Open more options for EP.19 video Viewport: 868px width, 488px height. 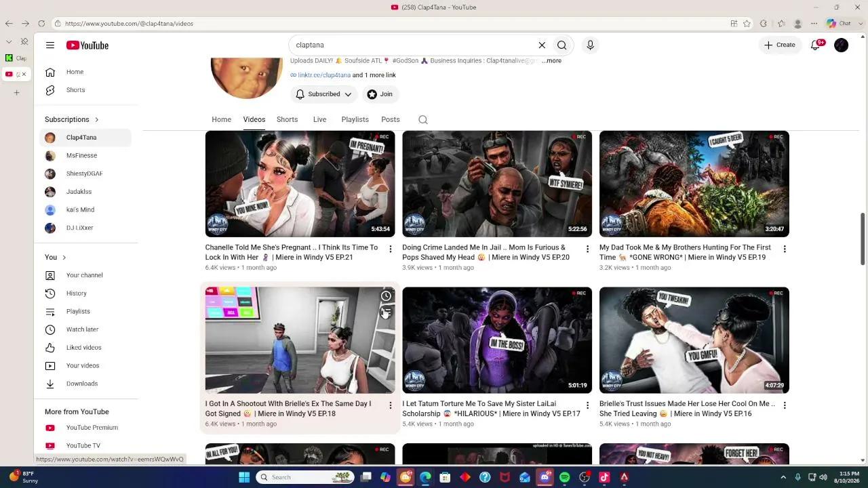(x=785, y=249)
